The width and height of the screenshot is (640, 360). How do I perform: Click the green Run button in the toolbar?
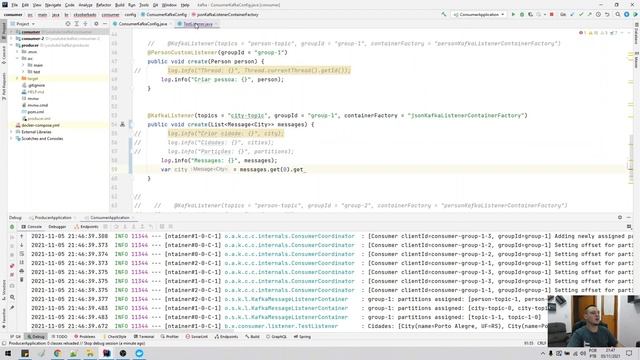(513, 15)
